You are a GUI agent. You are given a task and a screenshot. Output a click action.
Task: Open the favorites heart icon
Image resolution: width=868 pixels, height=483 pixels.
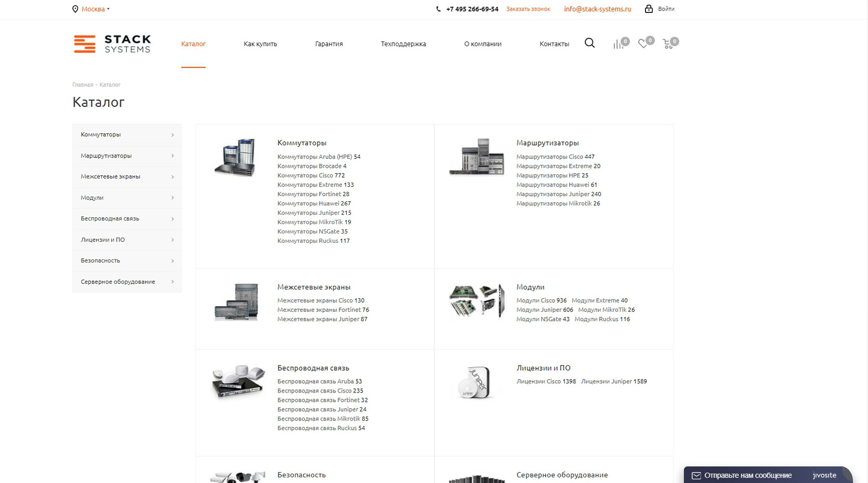click(x=643, y=44)
